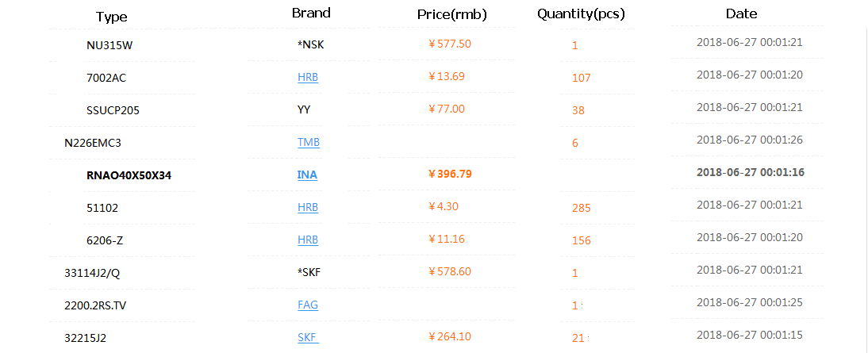Click the Type column header
This screenshot has height=353, width=868.
(x=111, y=17)
